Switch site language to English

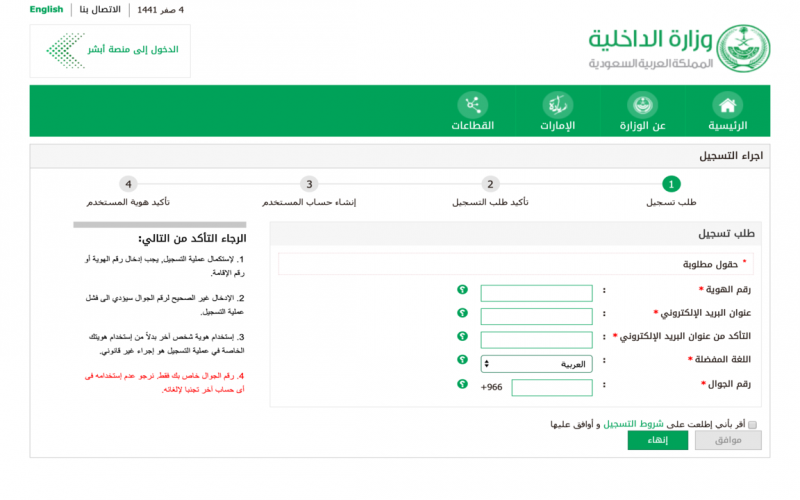tap(46, 9)
